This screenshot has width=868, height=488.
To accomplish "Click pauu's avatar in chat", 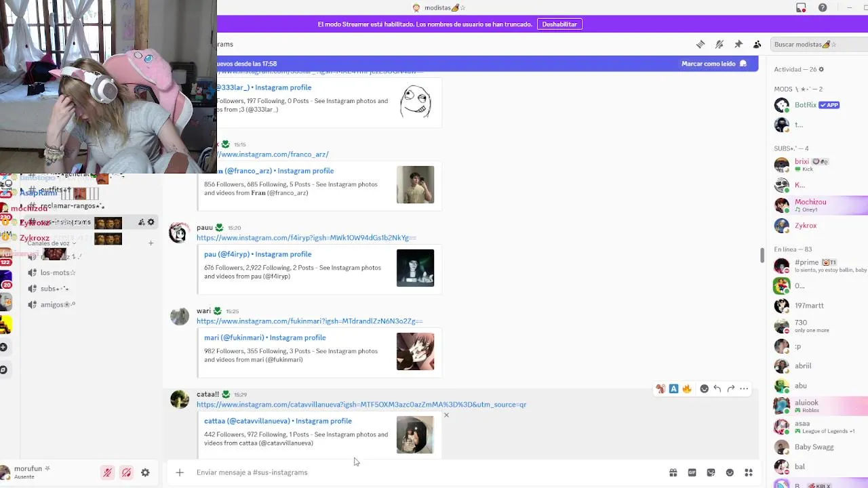I will point(179,232).
